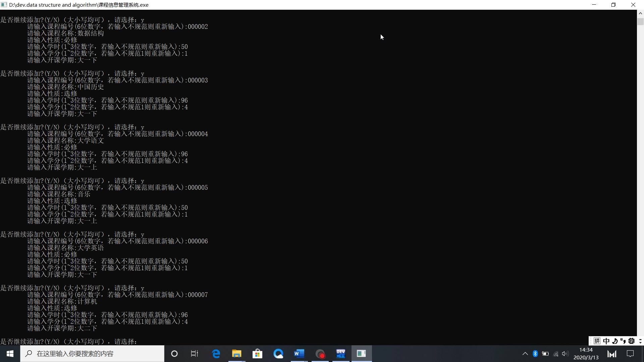
Task: Open Microsoft Store from the taskbar
Action: [257, 354]
